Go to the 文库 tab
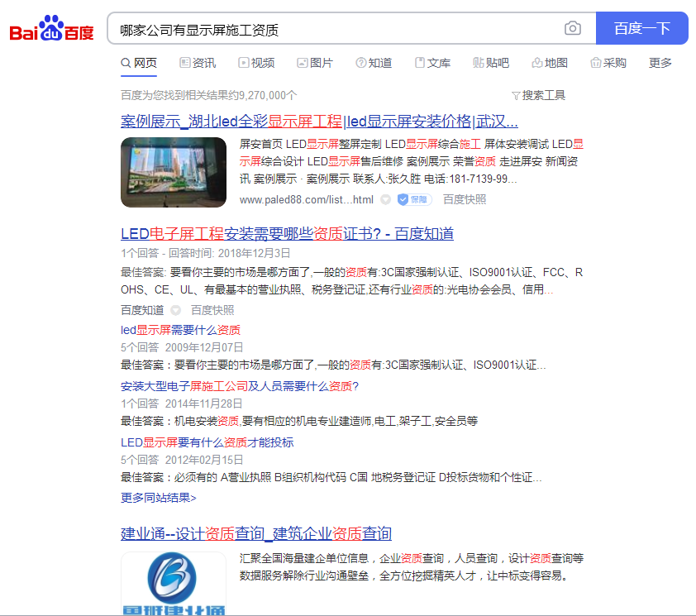Viewport: 696px width, 616px height. pyautogui.click(x=432, y=63)
